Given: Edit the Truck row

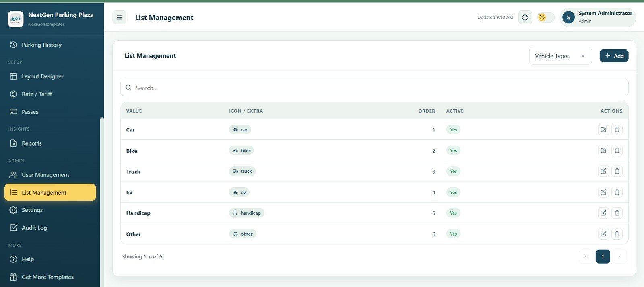Looking at the screenshot, I should point(603,171).
